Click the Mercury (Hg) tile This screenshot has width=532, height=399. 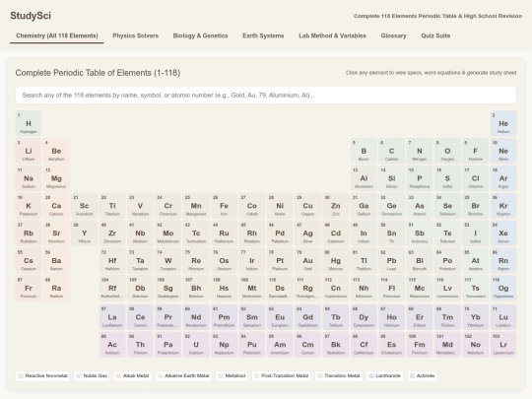pos(336,261)
